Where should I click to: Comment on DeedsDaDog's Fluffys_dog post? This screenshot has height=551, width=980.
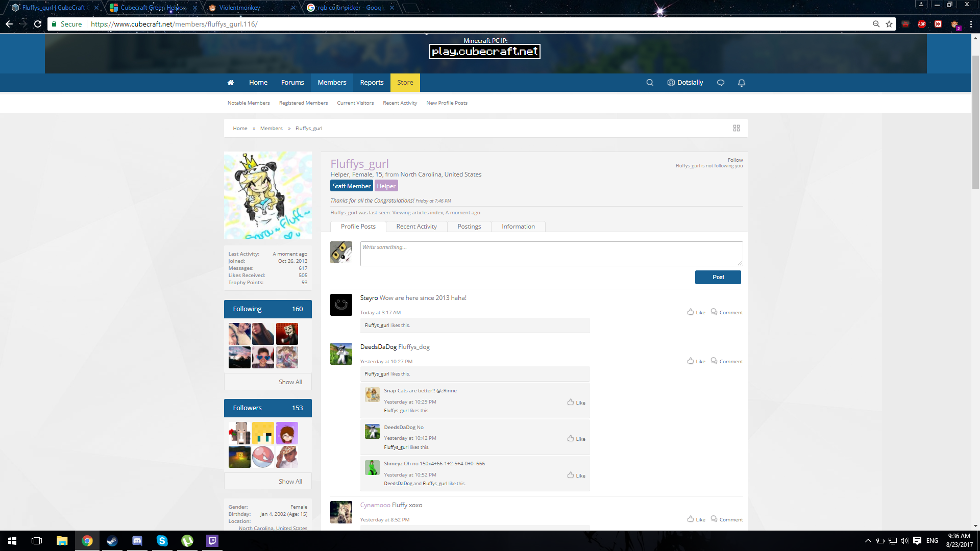tap(727, 361)
